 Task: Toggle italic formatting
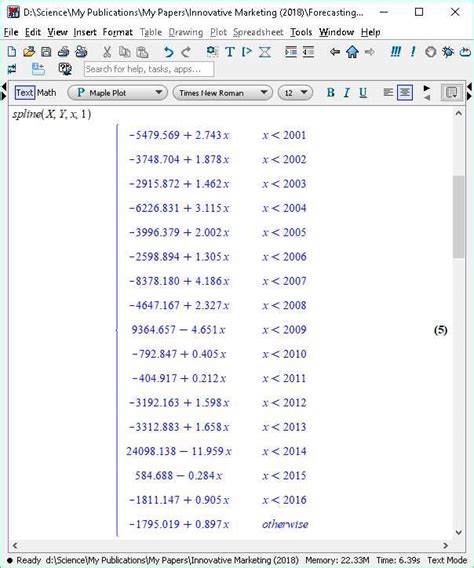click(347, 93)
